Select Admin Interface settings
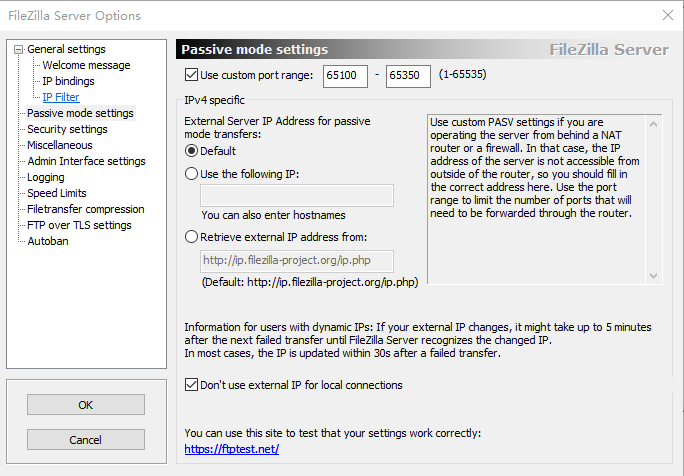 (x=86, y=161)
